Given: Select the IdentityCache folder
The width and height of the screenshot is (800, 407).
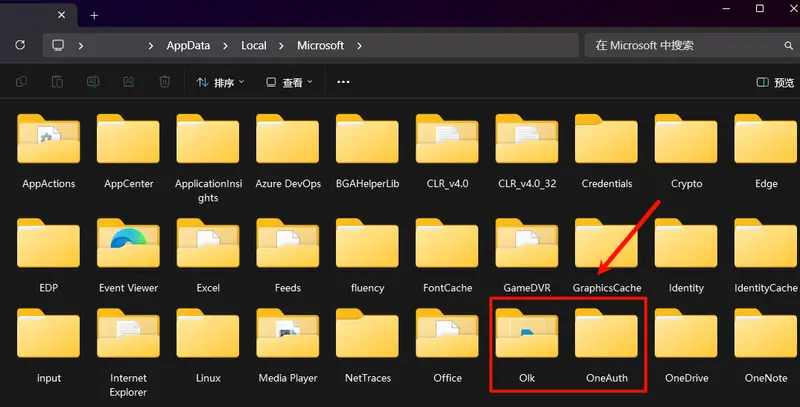Looking at the screenshot, I should [x=766, y=256].
